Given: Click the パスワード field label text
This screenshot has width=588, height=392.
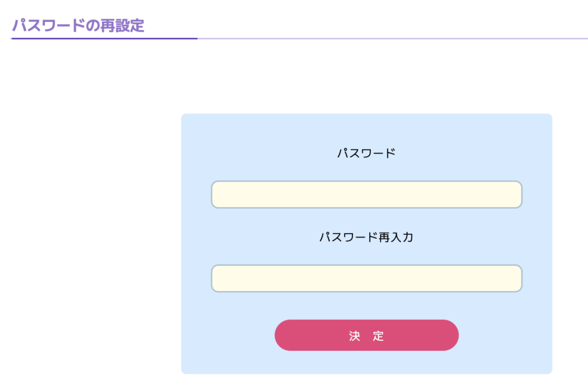Looking at the screenshot, I should coord(366,153).
